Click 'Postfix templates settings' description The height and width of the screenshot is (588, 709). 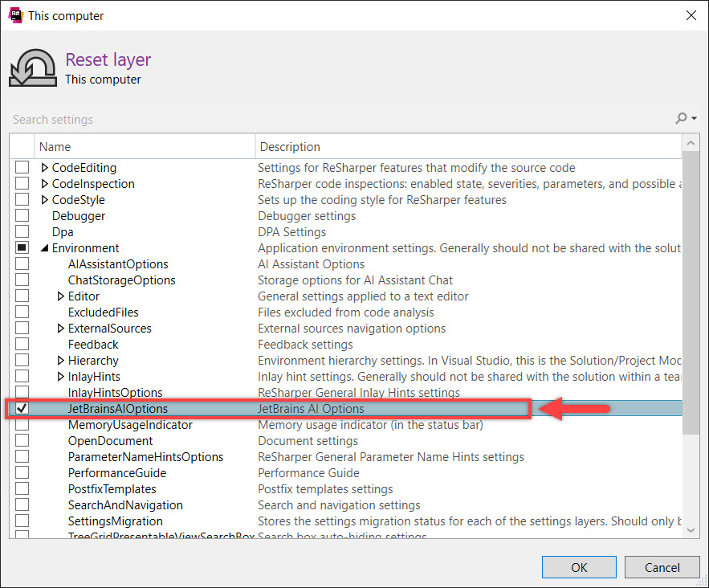coord(325,489)
